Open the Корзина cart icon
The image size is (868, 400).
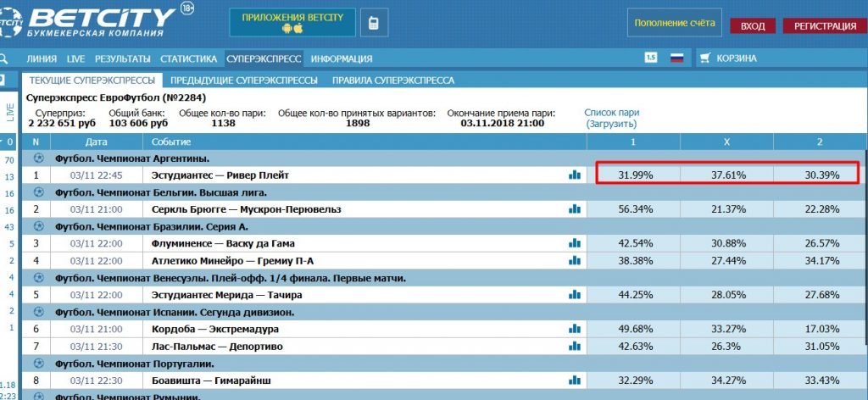point(704,58)
